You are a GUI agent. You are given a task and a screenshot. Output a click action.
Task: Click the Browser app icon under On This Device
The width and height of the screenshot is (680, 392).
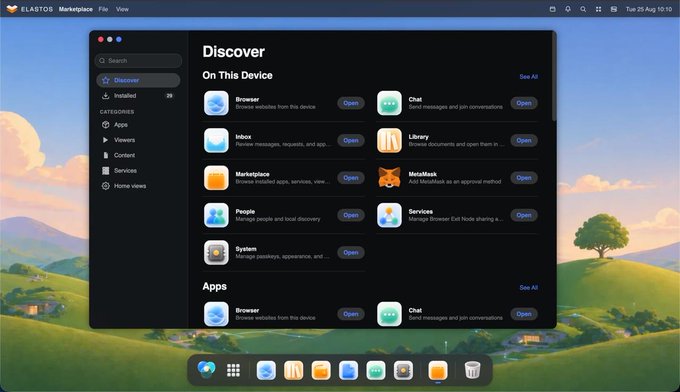(x=216, y=103)
